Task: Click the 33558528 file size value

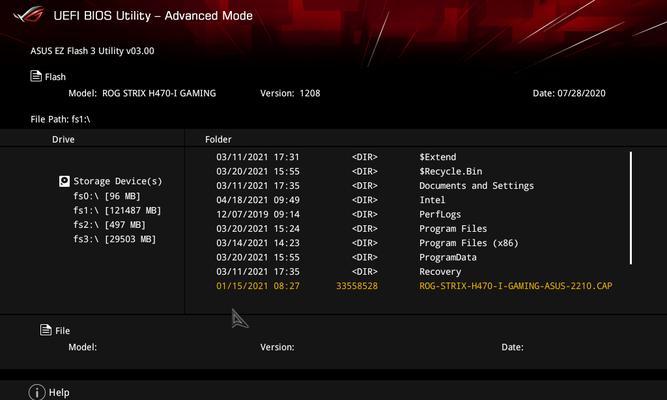Action: tap(357, 286)
